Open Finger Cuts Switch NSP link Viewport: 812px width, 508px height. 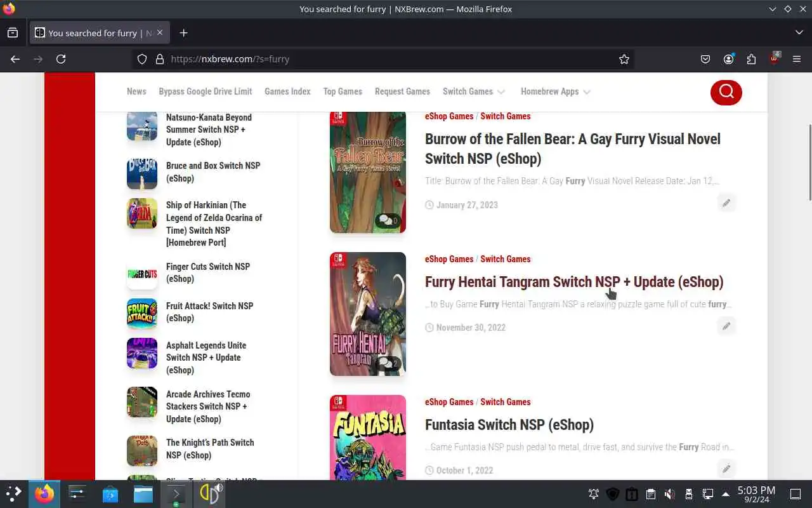pyautogui.click(x=208, y=272)
